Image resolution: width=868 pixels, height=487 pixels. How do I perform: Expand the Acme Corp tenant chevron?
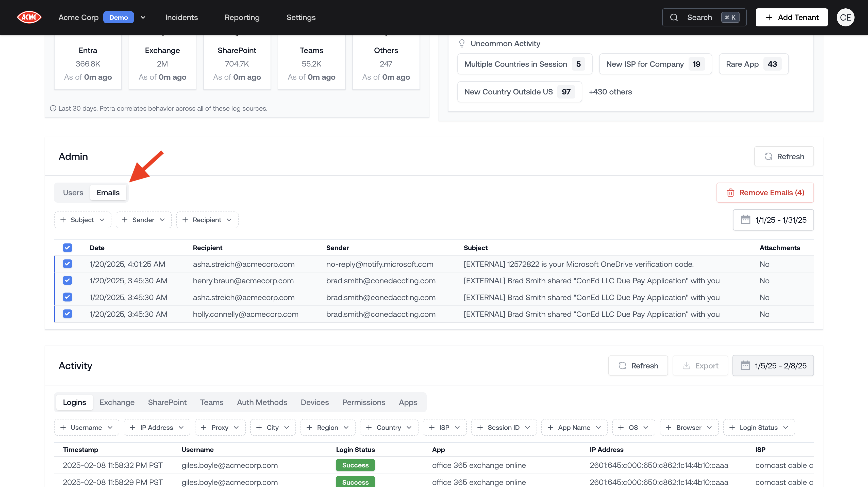[x=143, y=18]
